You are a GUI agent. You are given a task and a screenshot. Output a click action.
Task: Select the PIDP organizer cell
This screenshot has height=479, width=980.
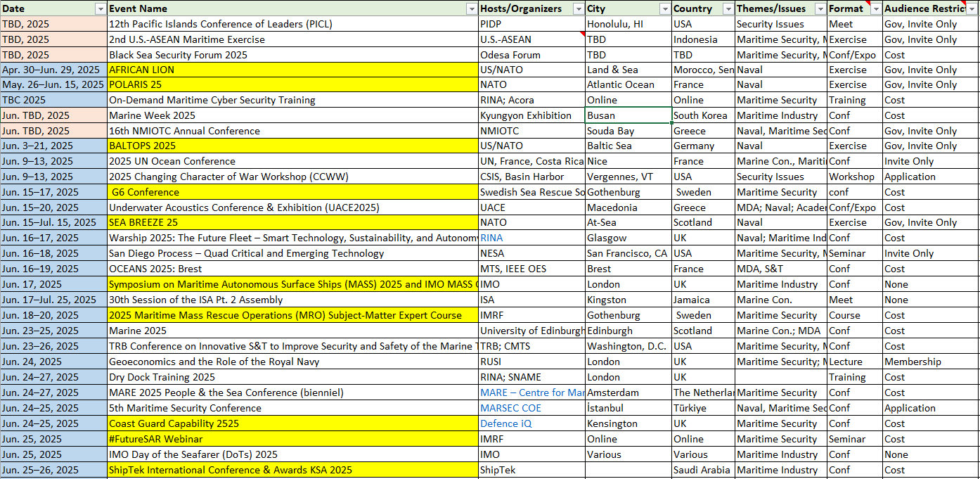532,24
